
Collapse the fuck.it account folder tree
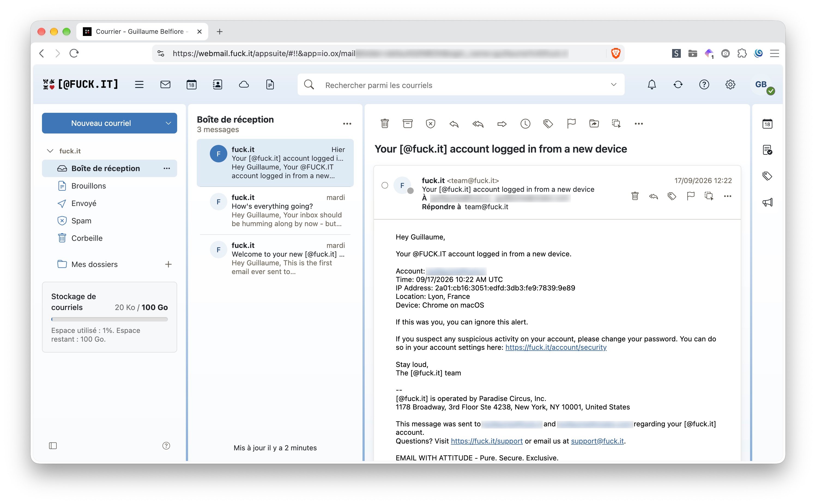click(50, 151)
